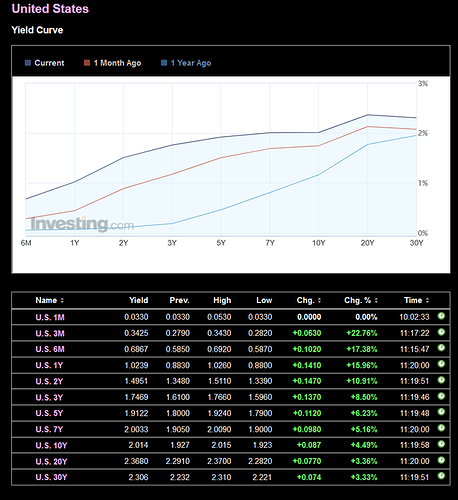Screen dimensions: 458x500
Task: Sort table by Name column arrows
Action: click(x=62, y=301)
